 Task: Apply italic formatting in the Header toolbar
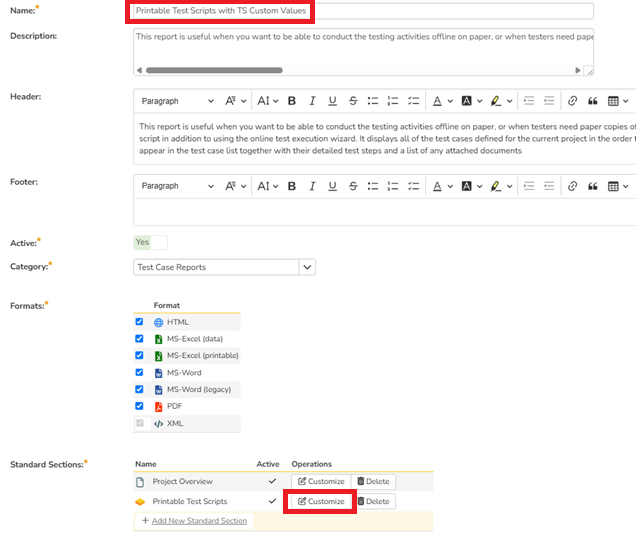312,101
